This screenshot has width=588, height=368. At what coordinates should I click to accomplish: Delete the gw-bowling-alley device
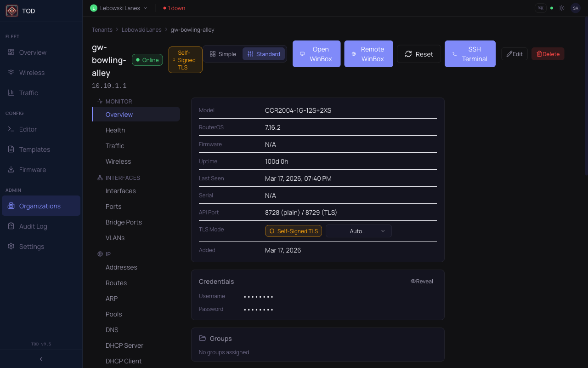548,54
